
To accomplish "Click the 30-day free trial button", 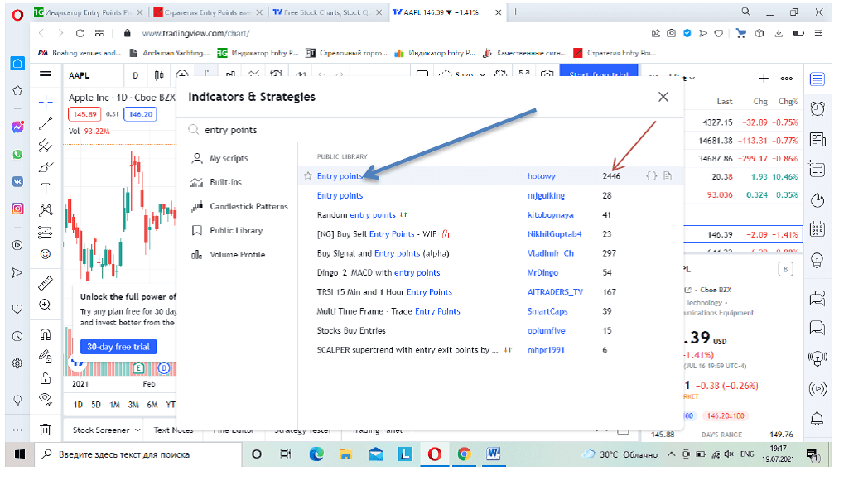I will (x=118, y=347).
